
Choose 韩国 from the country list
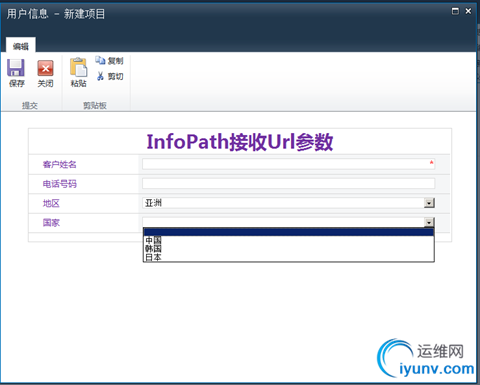point(289,248)
